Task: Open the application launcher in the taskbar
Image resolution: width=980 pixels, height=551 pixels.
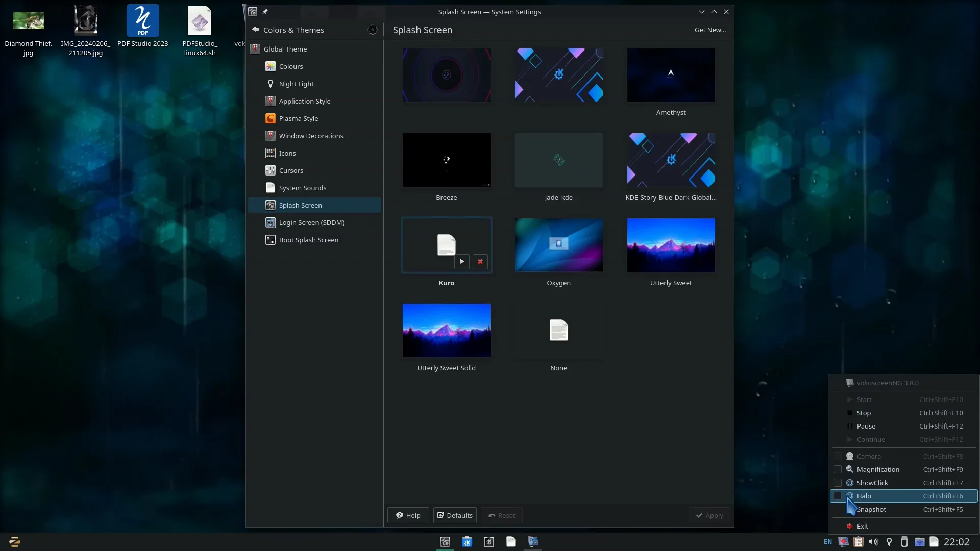Action: (x=14, y=541)
